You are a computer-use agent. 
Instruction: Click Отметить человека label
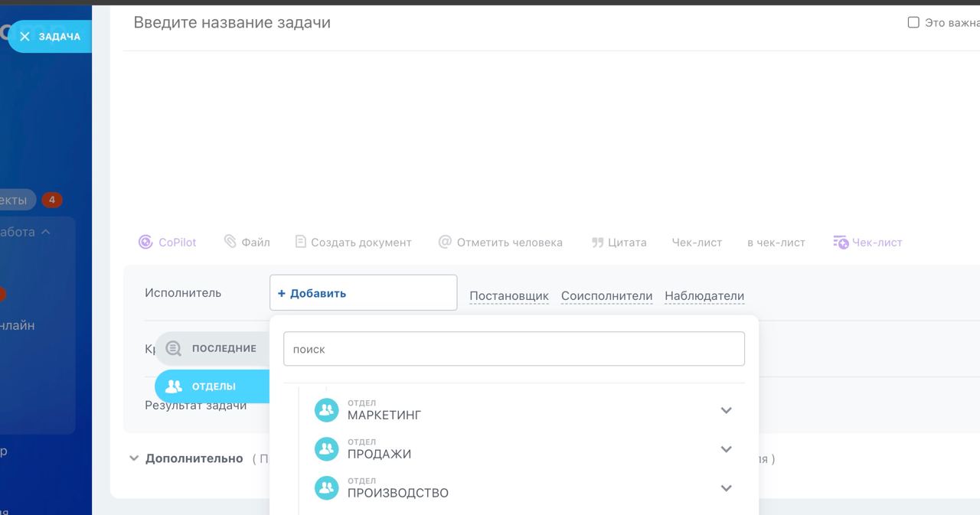click(x=510, y=243)
